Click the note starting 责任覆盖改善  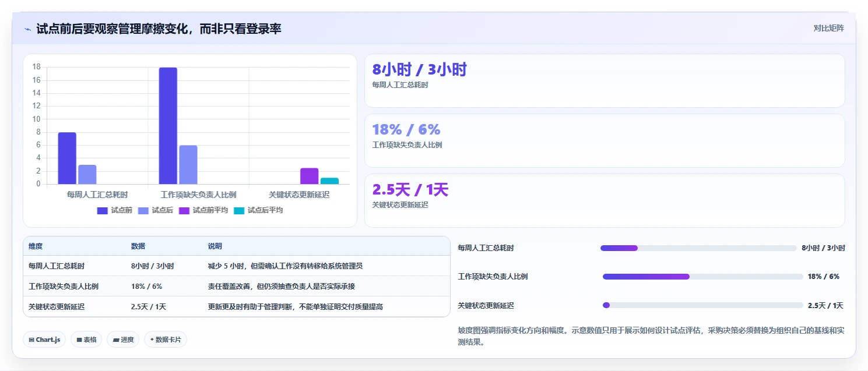pyautogui.click(x=282, y=287)
